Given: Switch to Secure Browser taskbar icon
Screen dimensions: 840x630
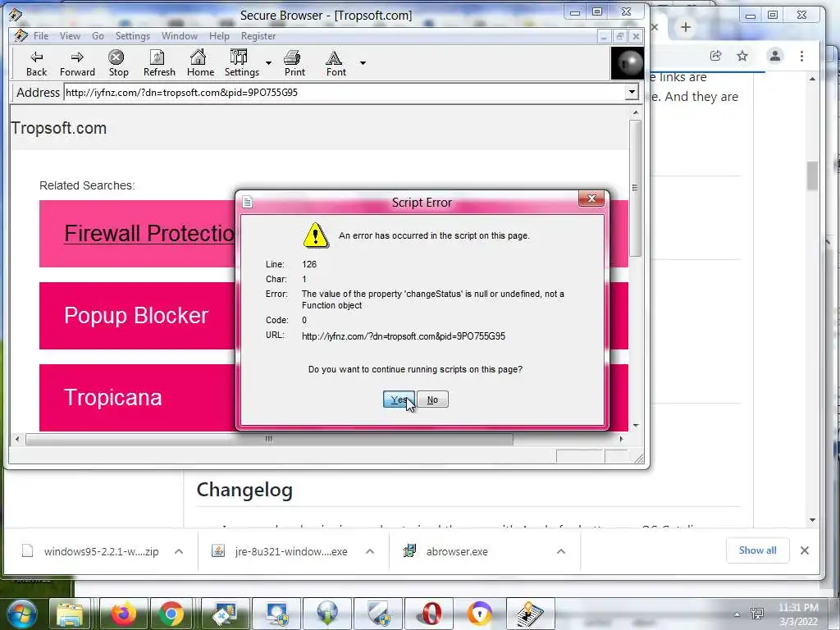Looking at the screenshot, I should [531, 614].
